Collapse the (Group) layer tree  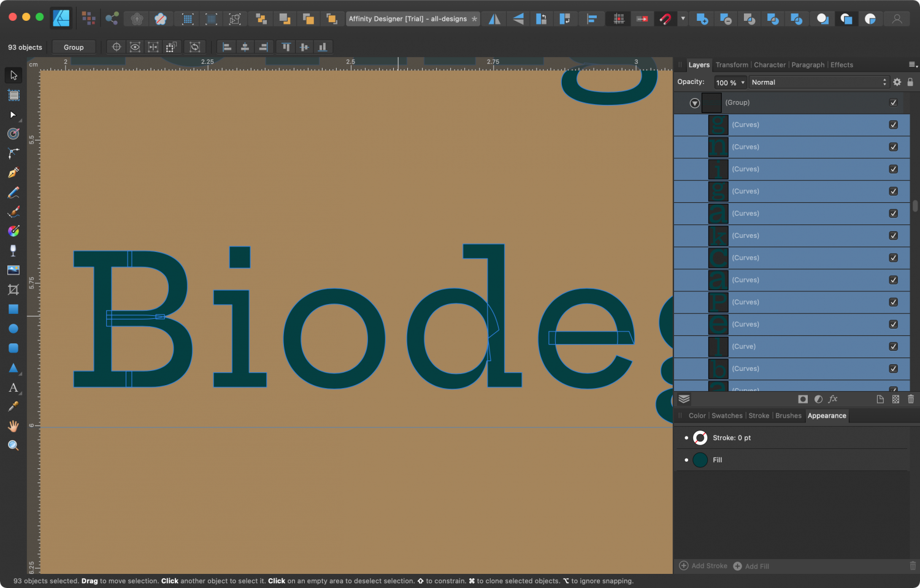694,103
